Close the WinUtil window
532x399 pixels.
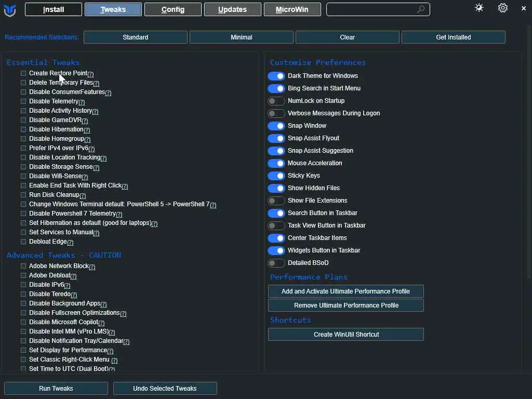[x=524, y=8]
